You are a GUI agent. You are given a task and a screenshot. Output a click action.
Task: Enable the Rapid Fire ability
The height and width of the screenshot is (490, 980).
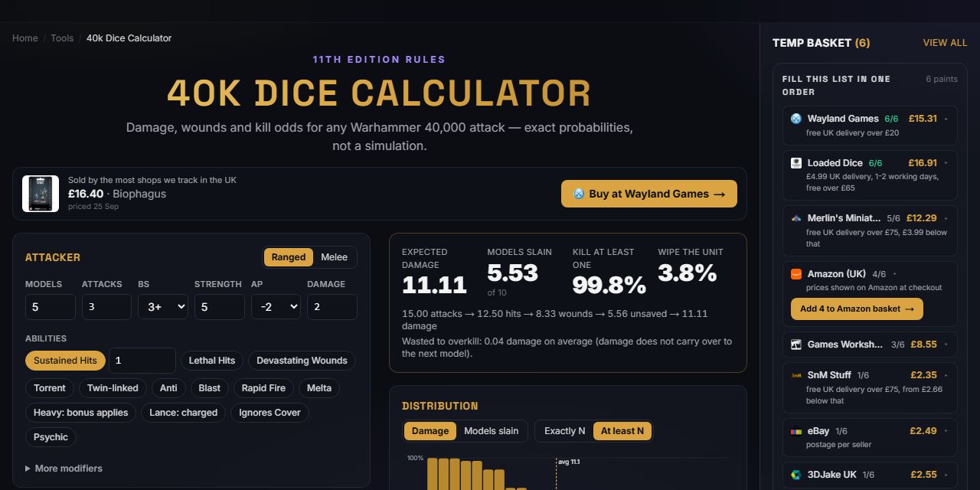263,388
